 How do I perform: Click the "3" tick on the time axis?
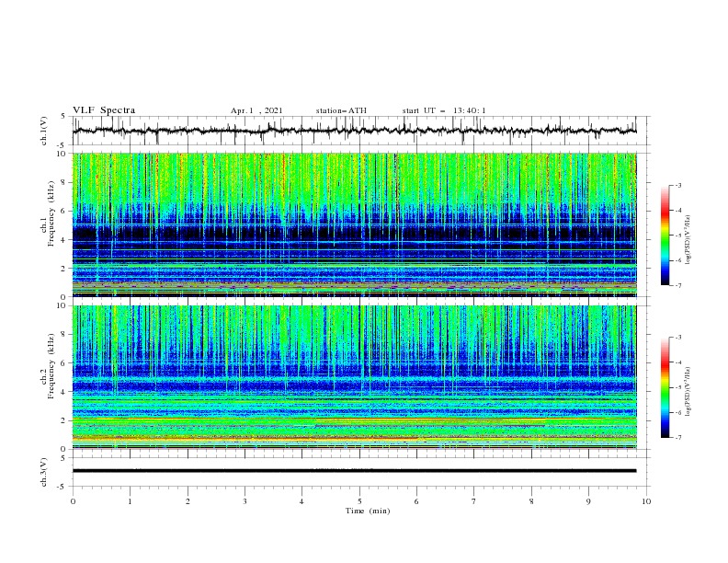245,501
